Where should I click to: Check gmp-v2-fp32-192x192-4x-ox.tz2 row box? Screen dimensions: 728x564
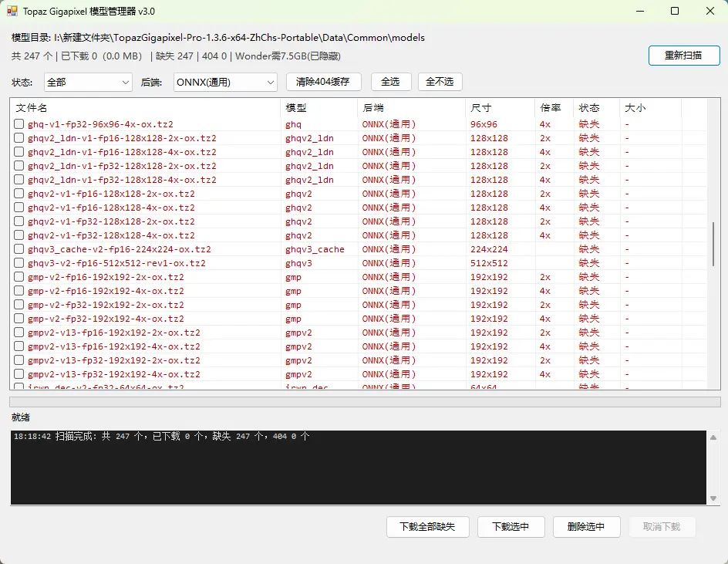coord(19,318)
